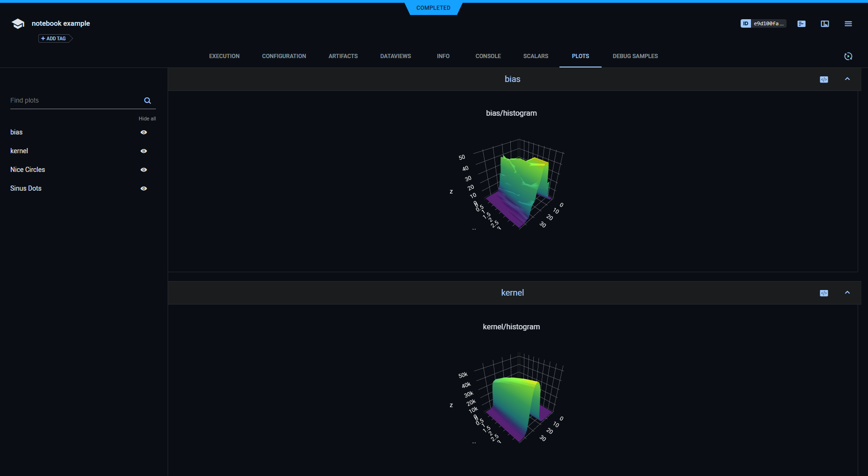This screenshot has width=868, height=476.
Task: Click the graduation cap experiment icon
Action: [x=18, y=24]
